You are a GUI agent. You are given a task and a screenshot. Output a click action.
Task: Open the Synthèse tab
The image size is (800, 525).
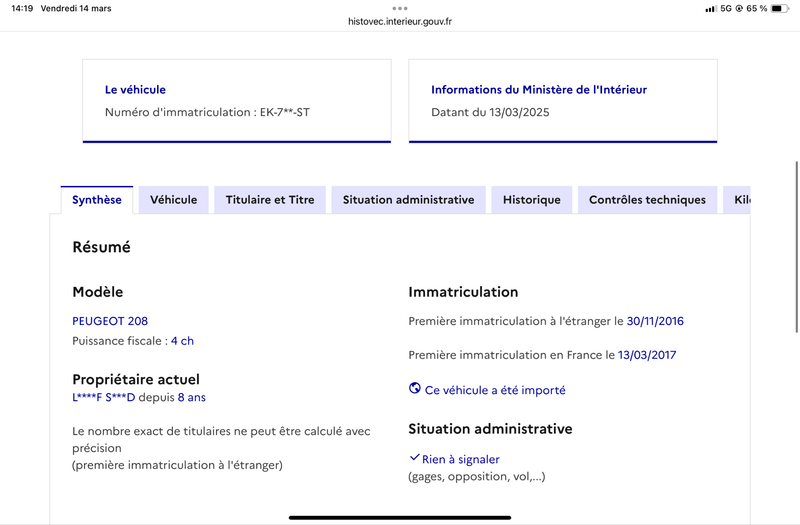(x=96, y=200)
